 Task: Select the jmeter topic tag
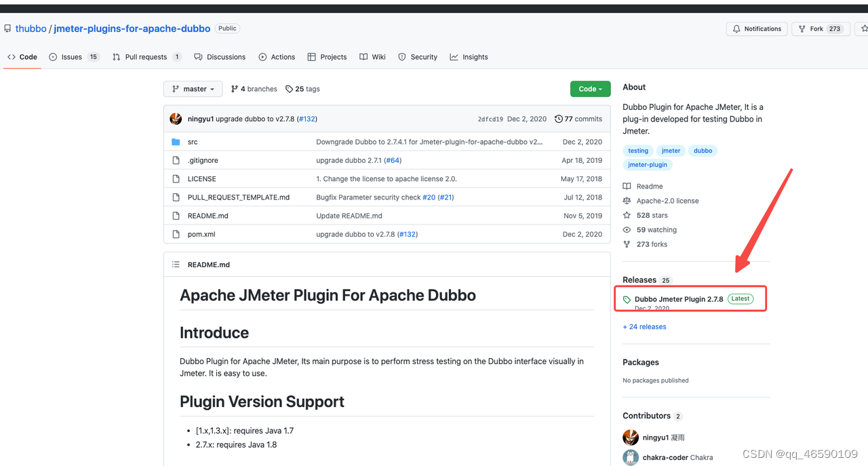[x=671, y=151]
